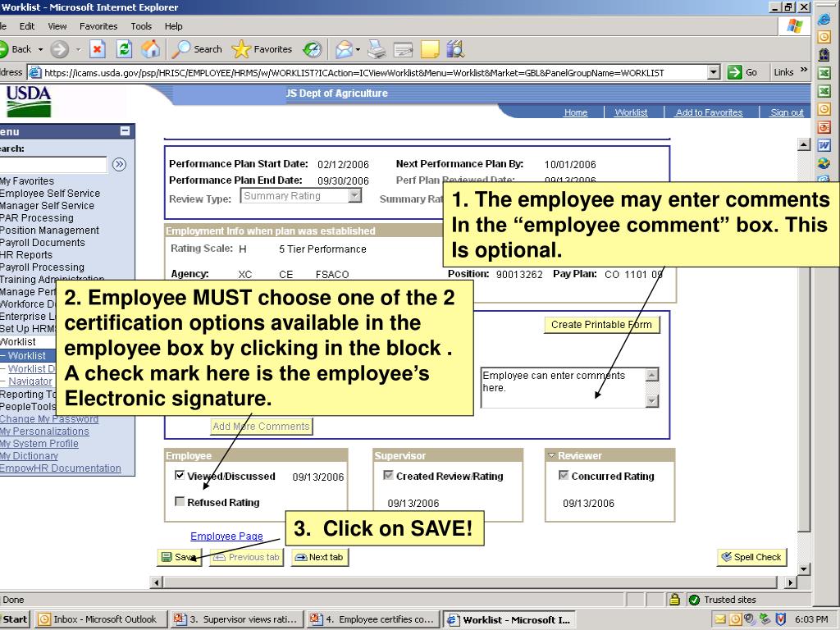Expand the Links toolbar chevron
The height and width of the screenshot is (630, 840).
804,71
